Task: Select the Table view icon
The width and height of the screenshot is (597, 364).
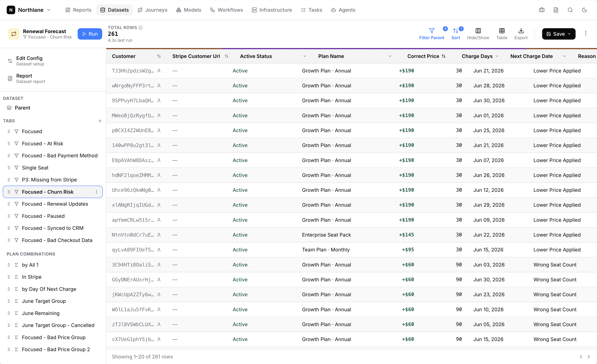Action: tap(502, 31)
